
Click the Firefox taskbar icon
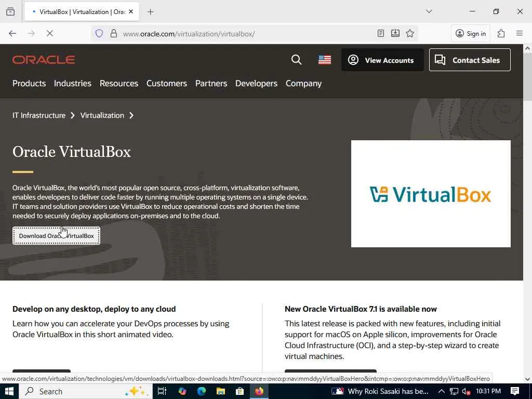click(259, 391)
